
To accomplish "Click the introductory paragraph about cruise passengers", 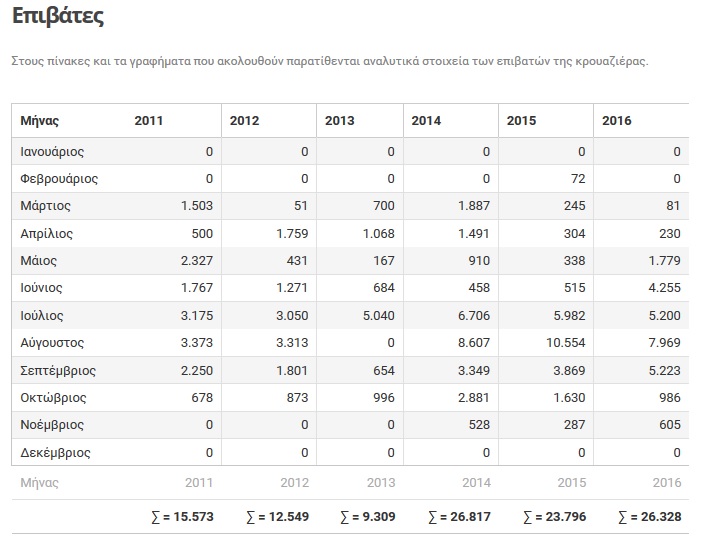I will click(x=330, y=61).
